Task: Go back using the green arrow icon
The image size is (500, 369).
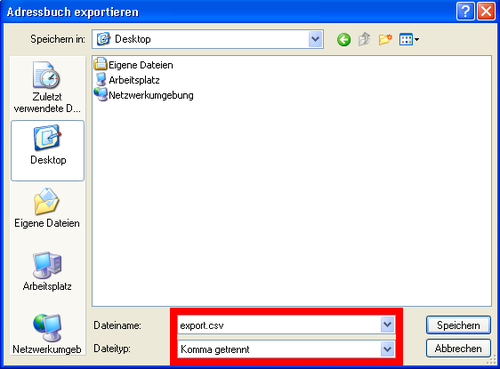Action: (344, 40)
